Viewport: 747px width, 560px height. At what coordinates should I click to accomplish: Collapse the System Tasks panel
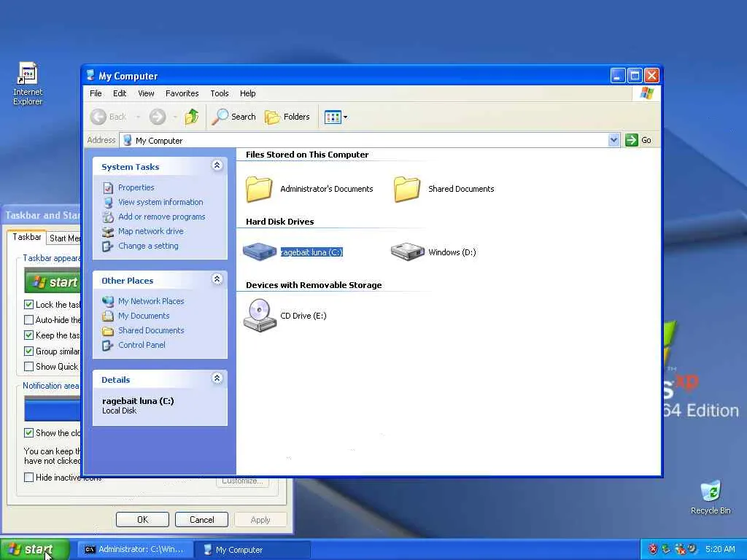pyautogui.click(x=217, y=166)
